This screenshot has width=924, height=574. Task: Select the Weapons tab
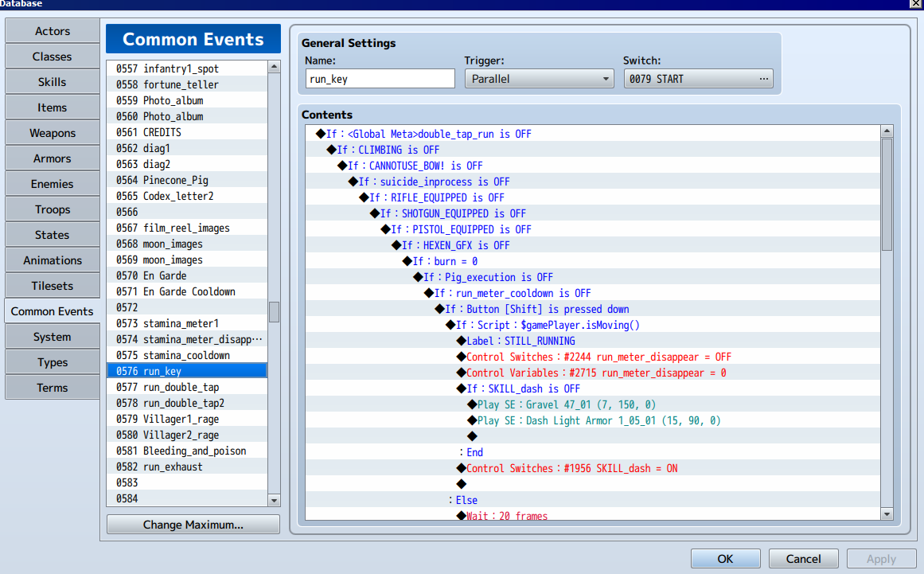click(53, 133)
